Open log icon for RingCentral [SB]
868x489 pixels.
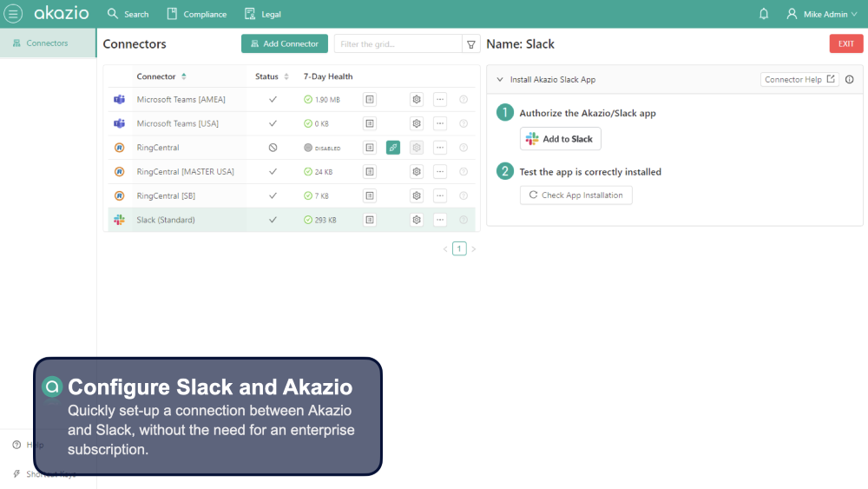(370, 195)
